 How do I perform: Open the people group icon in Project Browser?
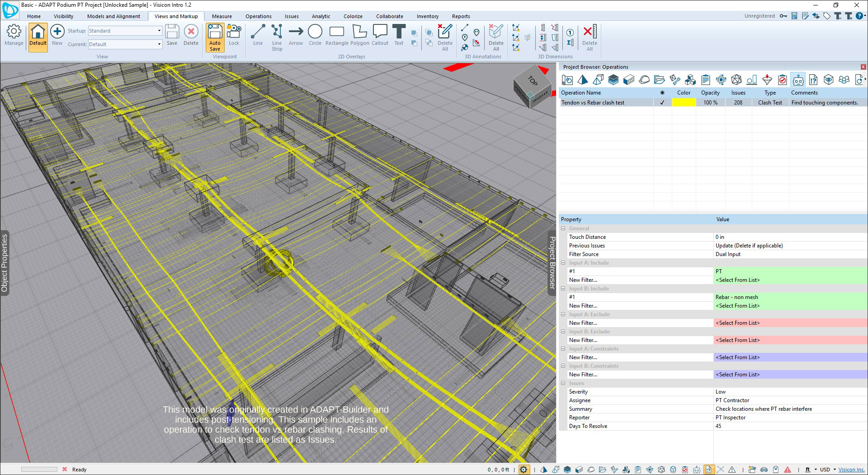(844, 80)
